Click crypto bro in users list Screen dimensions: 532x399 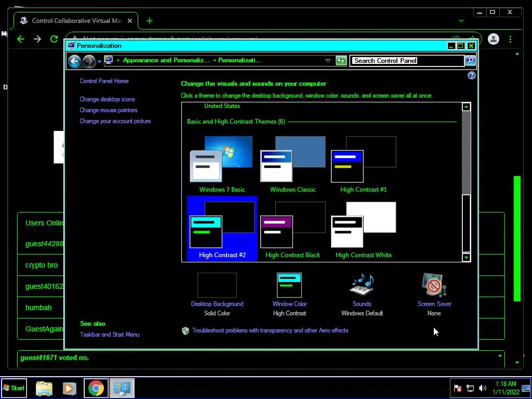pos(42,265)
